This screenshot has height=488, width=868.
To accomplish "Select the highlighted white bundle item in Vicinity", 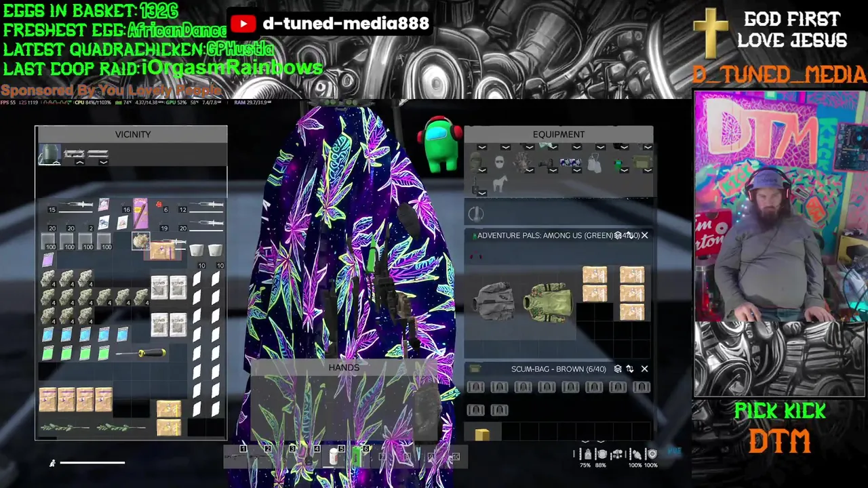I will coord(140,241).
